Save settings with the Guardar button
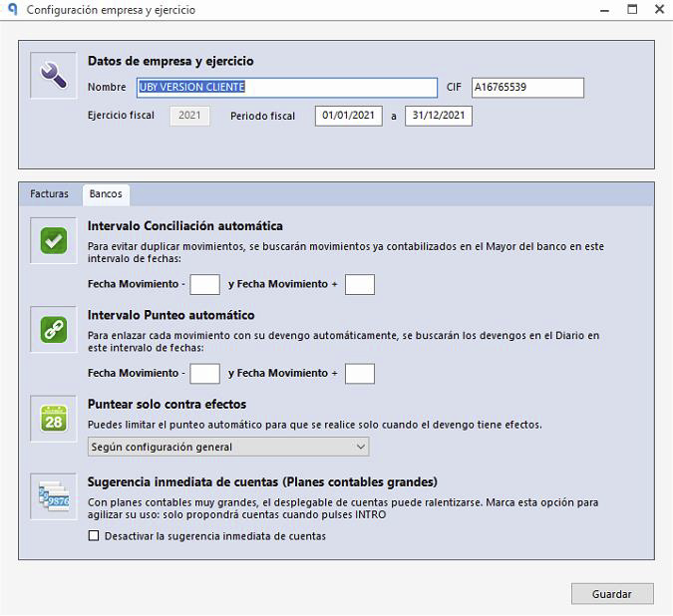 tap(612, 594)
